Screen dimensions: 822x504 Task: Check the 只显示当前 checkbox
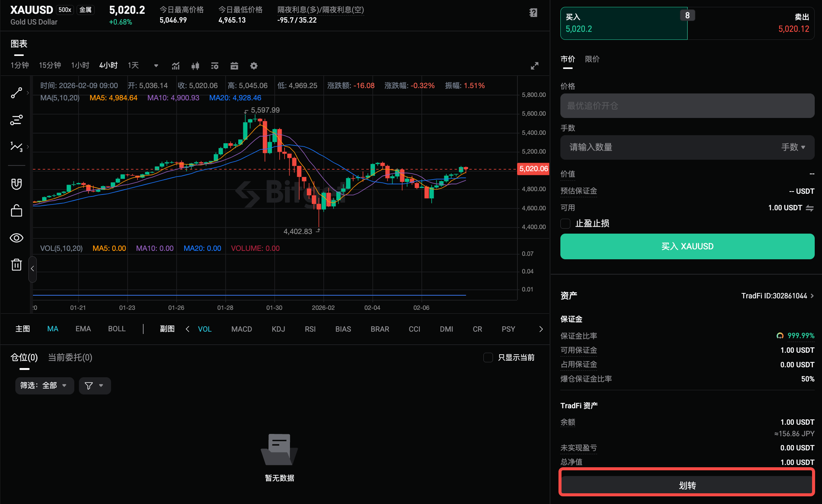click(488, 357)
